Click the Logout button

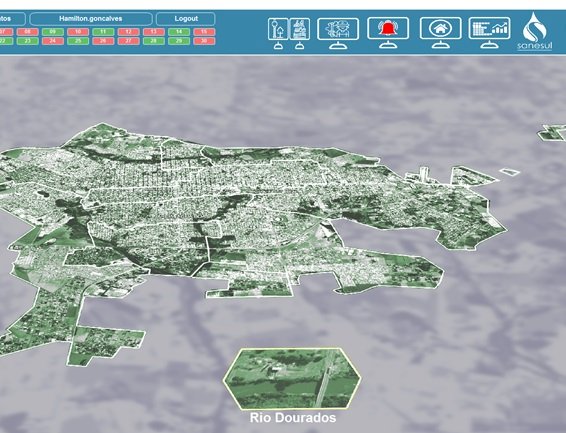(x=186, y=19)
